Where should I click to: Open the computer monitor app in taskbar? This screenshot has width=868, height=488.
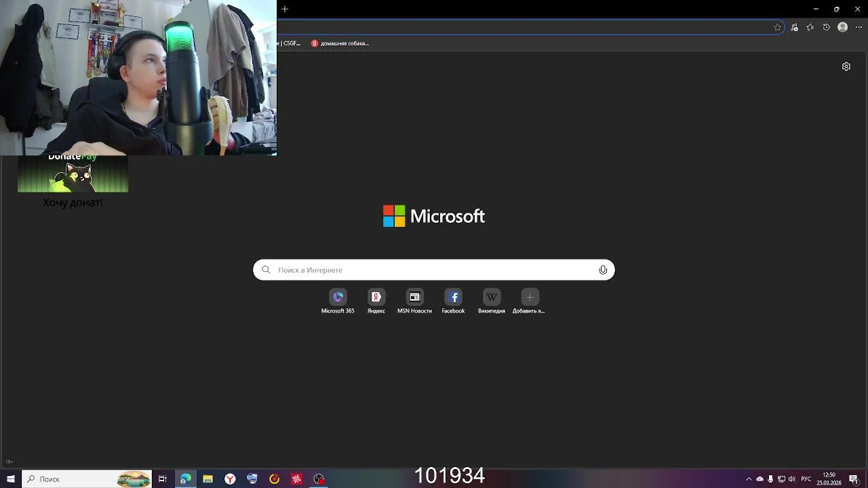(x=252, y=479)
